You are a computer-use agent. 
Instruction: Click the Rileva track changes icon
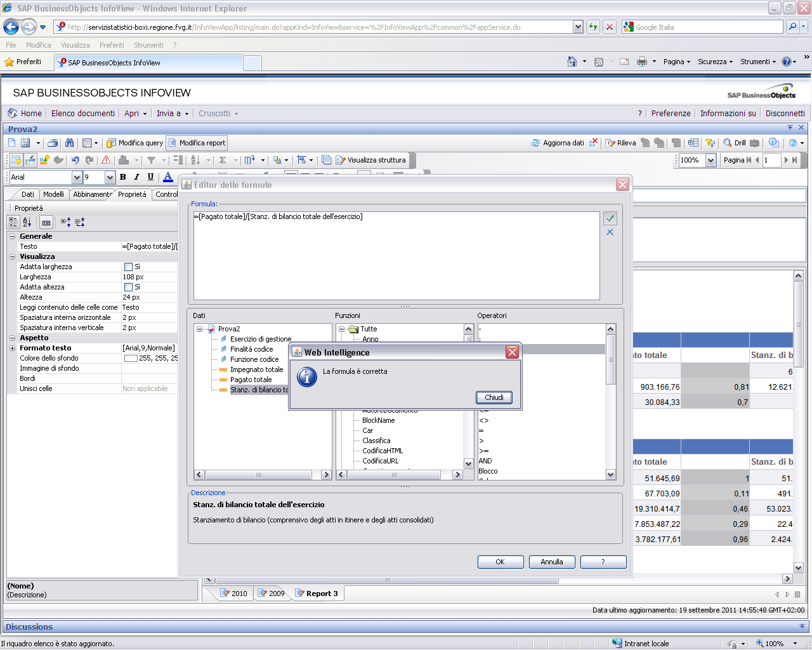(x=610, y=143)
